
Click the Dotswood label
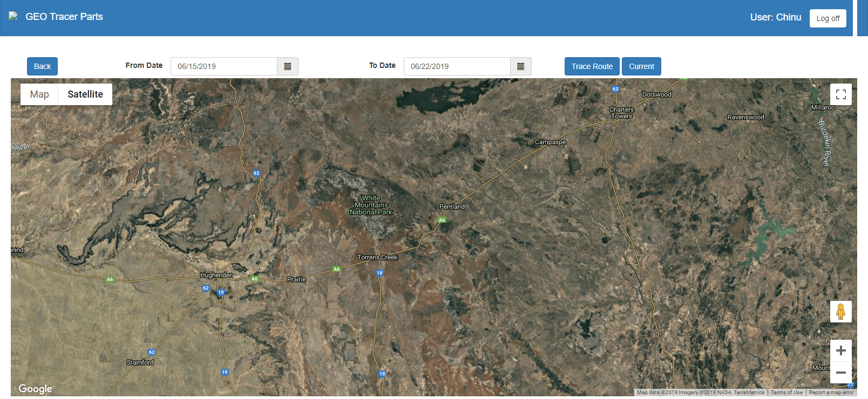pyautogui.click(x=657, y=94)
